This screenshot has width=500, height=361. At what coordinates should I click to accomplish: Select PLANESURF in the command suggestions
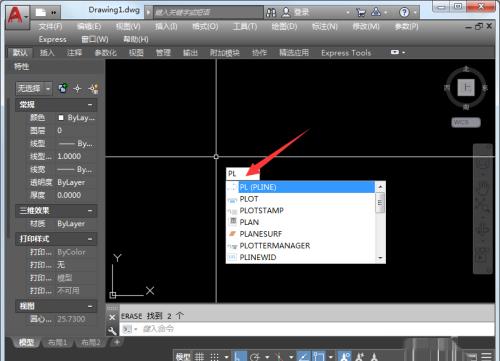pyautogui.click(x=301, y=234)
